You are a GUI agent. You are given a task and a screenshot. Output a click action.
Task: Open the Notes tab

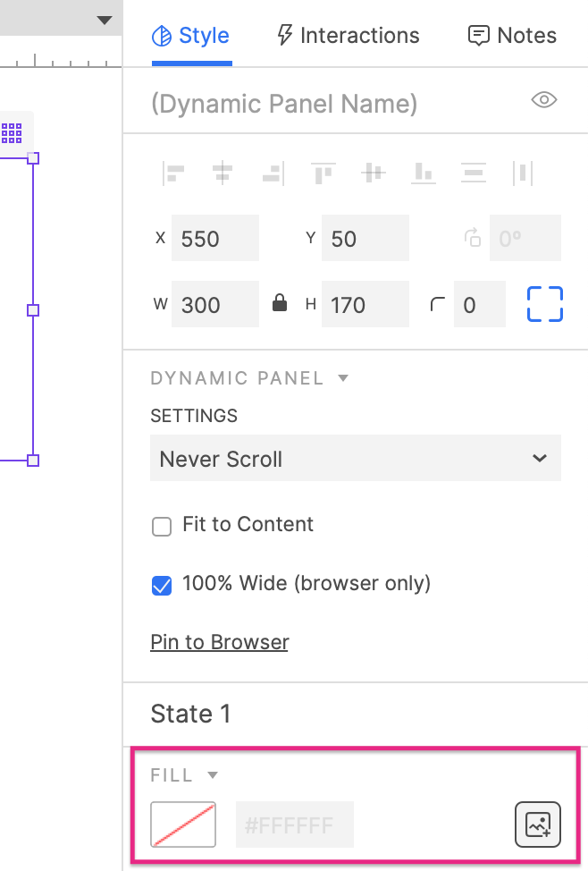click(512, 36)
